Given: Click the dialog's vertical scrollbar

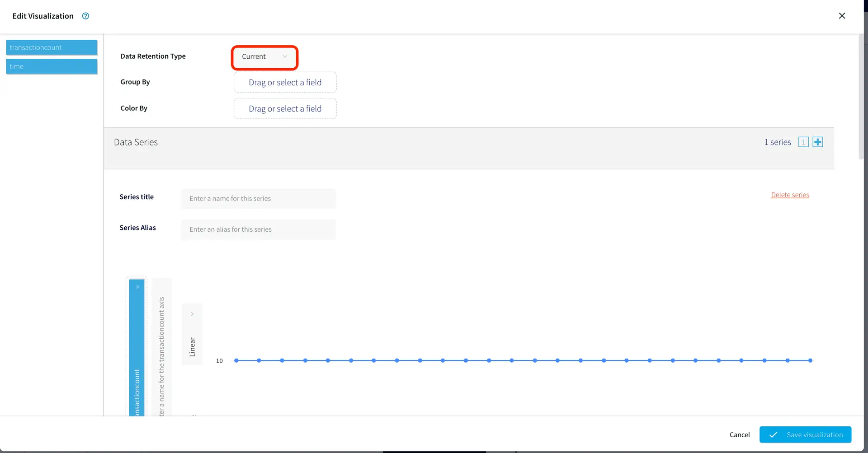Looking at the screenshot, I should pos(861,97).
